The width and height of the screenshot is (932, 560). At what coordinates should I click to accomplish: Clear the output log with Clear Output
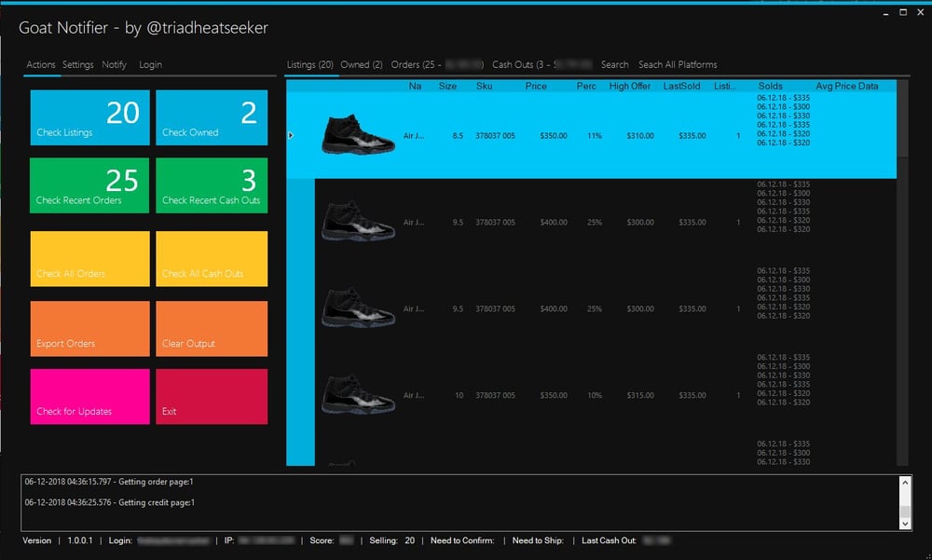pos(212,328)
